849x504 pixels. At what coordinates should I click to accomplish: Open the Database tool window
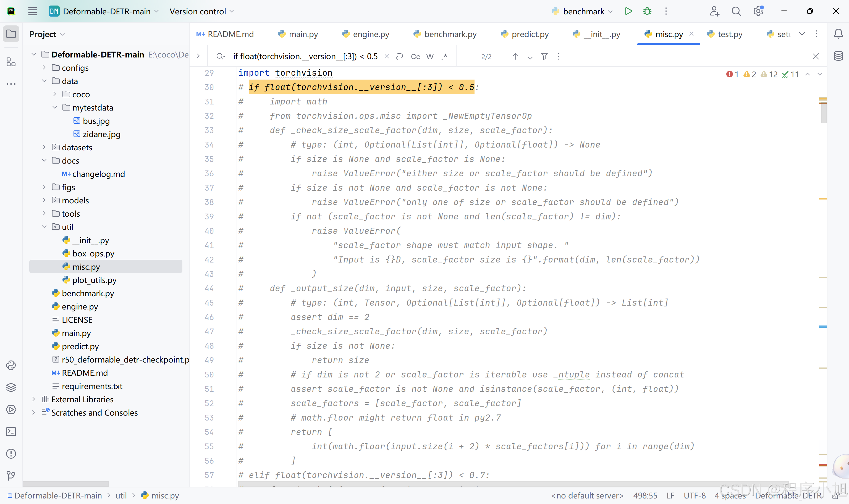(838, 56)
